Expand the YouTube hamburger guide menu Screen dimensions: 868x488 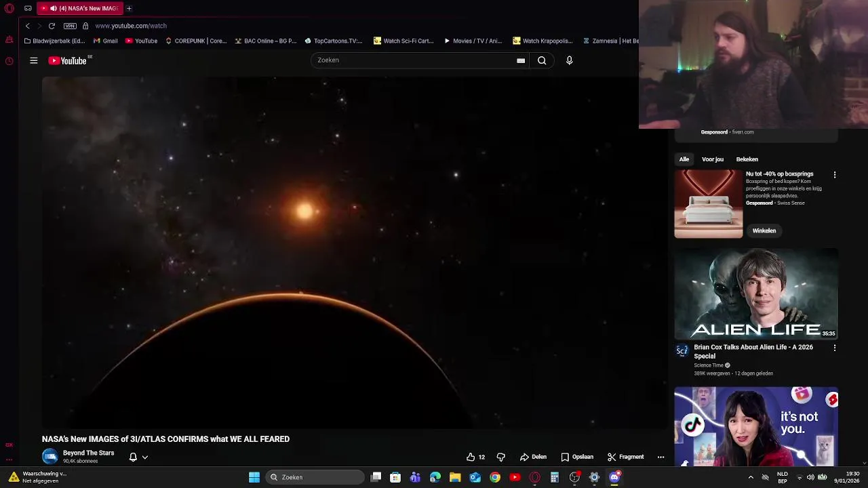[33, 60]
